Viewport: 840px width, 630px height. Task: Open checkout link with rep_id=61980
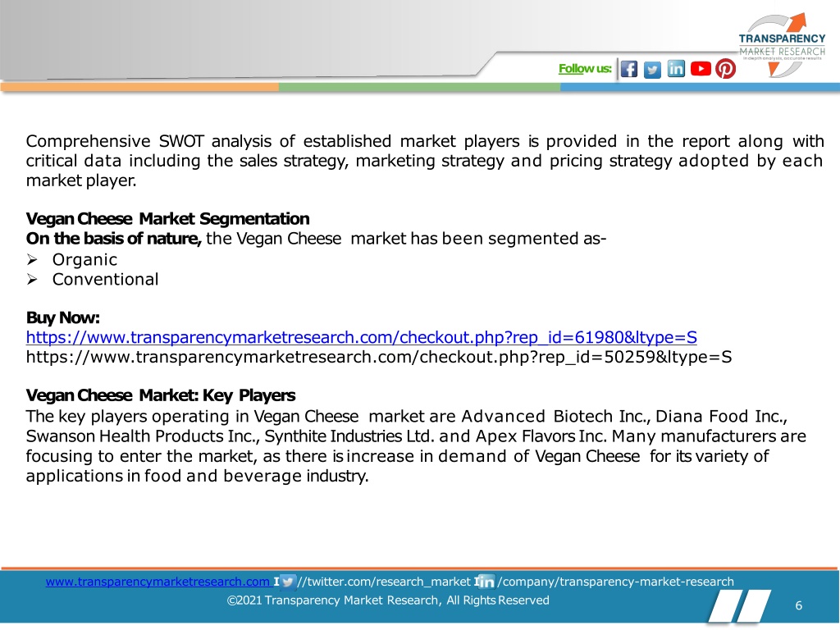362,337
